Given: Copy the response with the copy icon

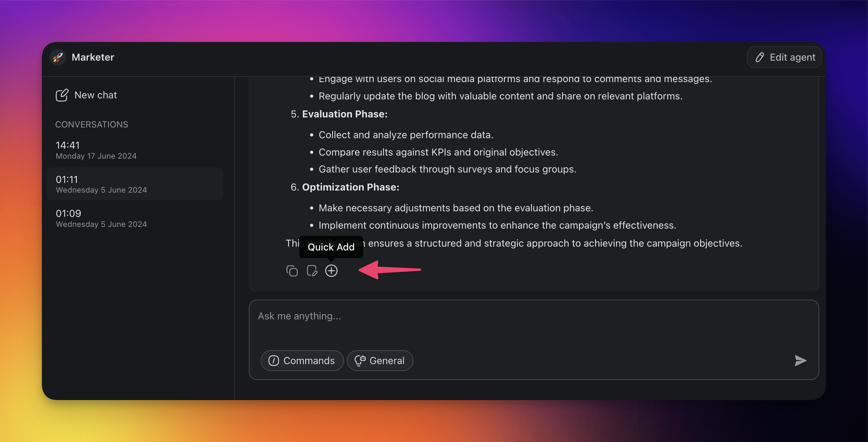Looking at the screenshot, I should click(292, 271).
